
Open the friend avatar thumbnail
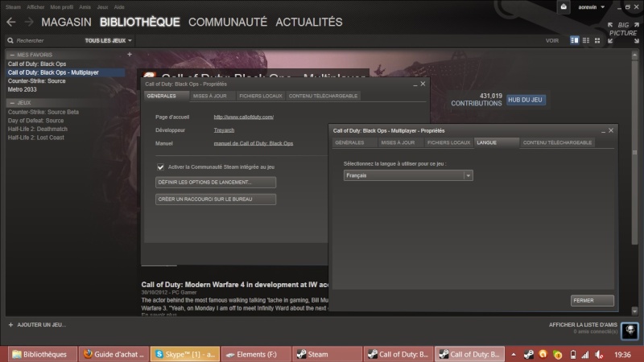click(630, 331)
